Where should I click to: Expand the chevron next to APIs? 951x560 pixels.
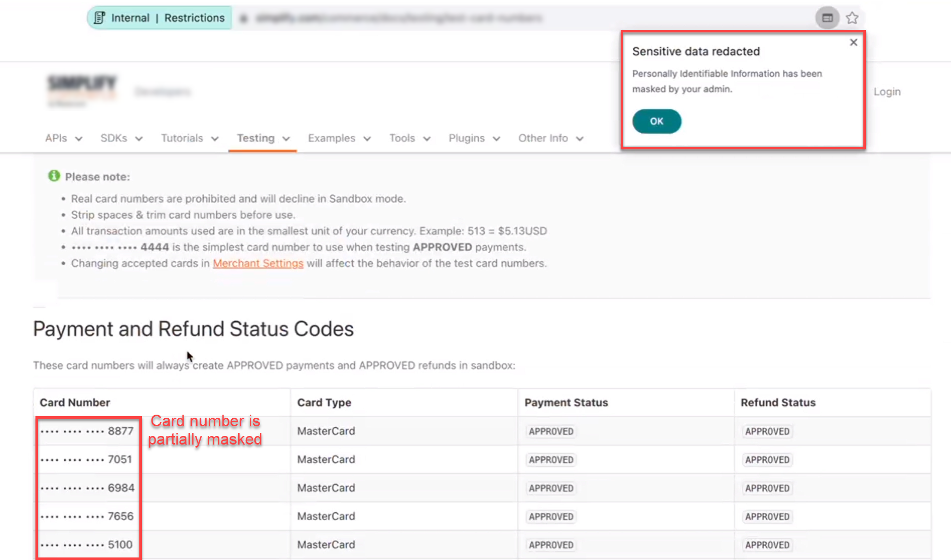point(79,139)
